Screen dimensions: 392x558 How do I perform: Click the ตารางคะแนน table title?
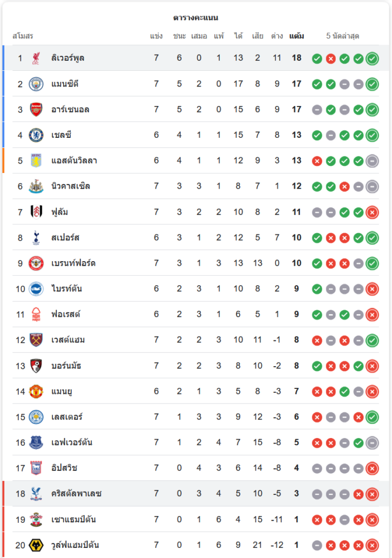pyautogui.click(x=196, y=17)
